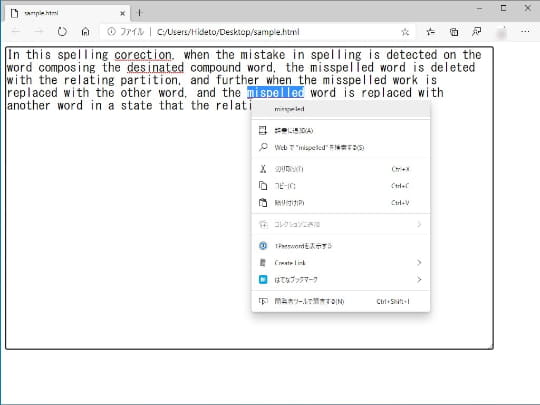540x405 pixels.
Task: Click the back navigation arrow
Action: pos(16,32)
